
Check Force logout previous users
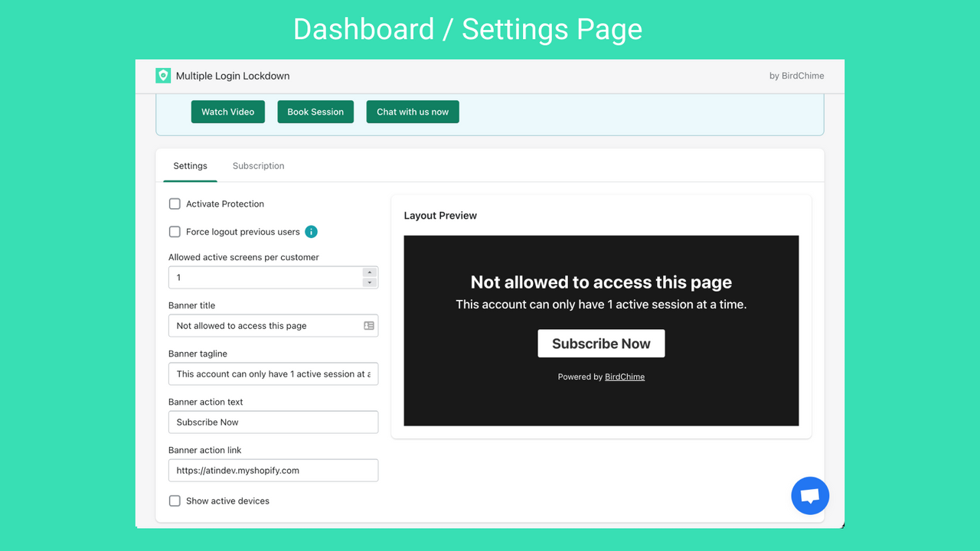tap(175, 231)
